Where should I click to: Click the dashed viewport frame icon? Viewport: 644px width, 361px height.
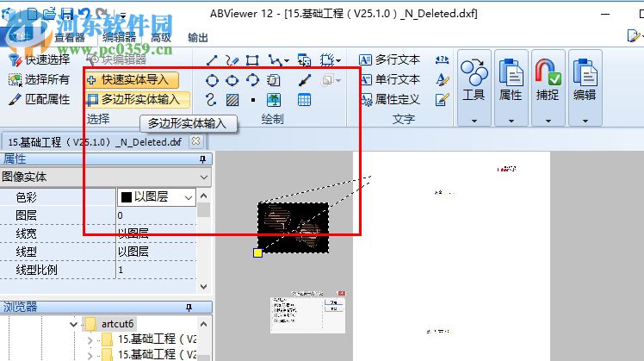[x=327, y=60]
